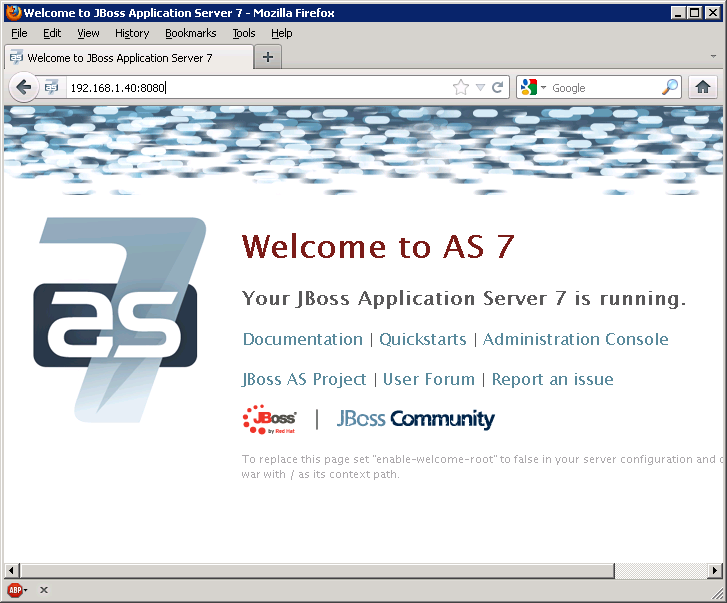Open the Adblock Plus icon in status bar
The height and width of the screenshot is (603, 727).
pos(15,590)
